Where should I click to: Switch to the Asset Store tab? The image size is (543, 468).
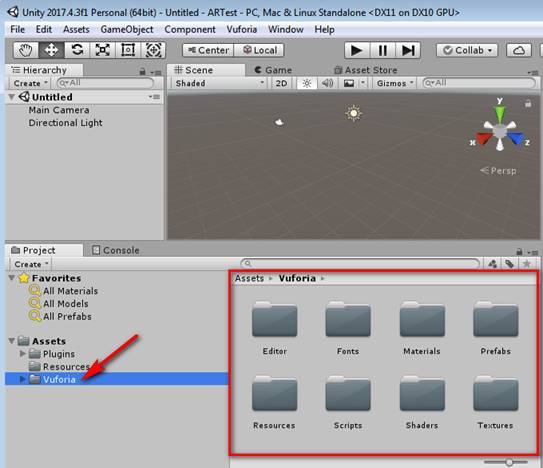pos(366,70)
